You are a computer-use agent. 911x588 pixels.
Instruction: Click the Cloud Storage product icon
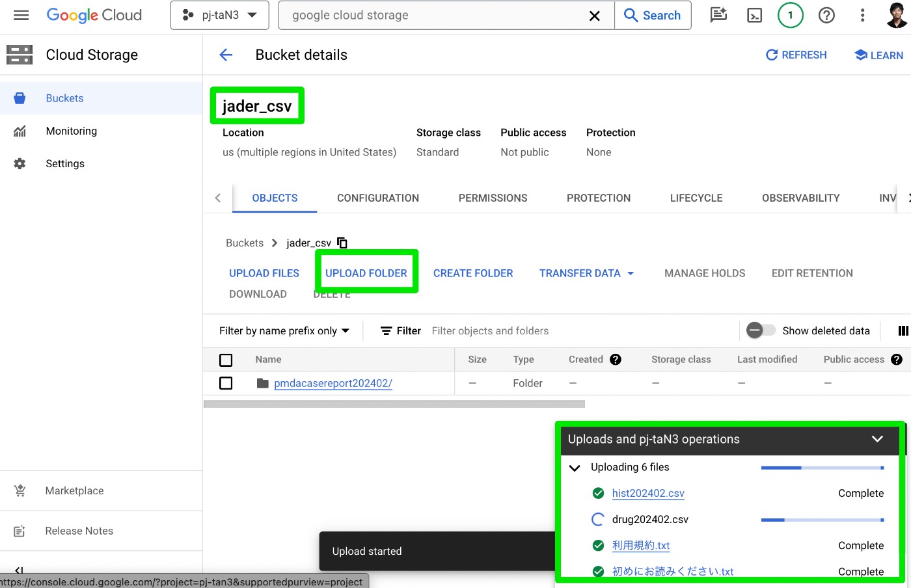click(20, 55)
